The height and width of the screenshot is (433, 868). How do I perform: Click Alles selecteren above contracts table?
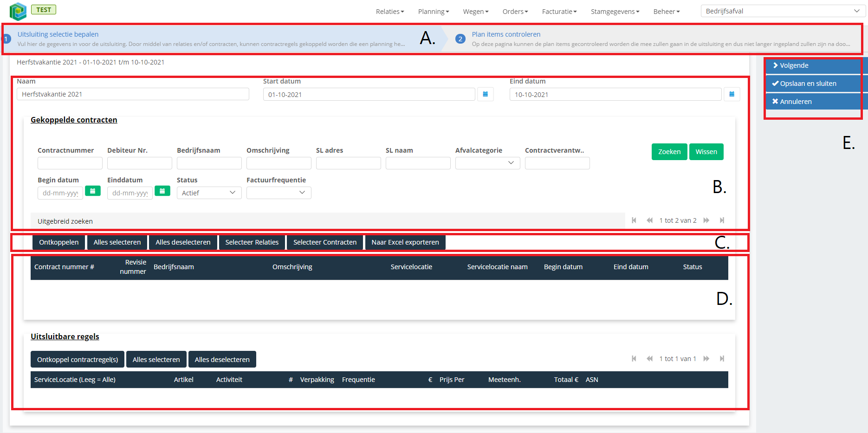pos(117,242)
